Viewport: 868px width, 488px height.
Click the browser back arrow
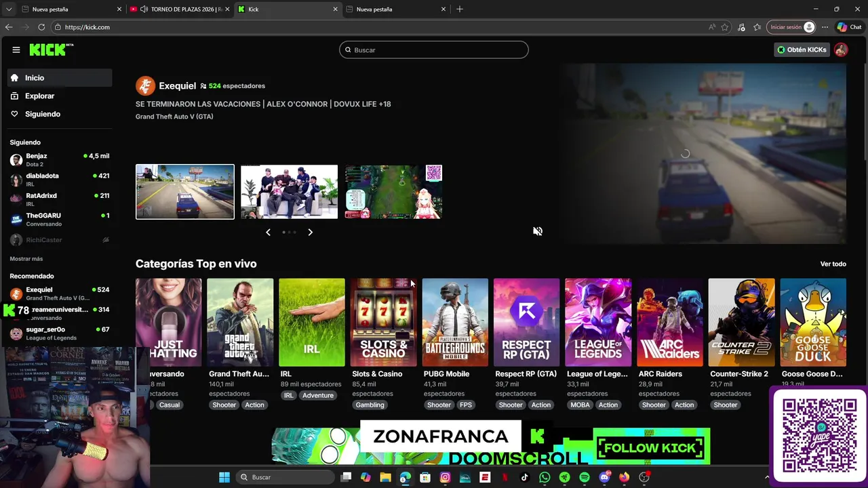pyautogui.click(x=9, y=27)
